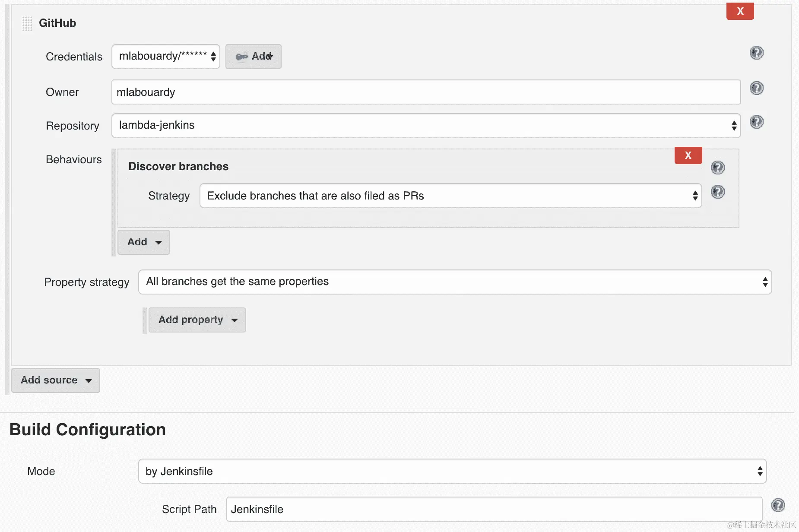Open the Credentials dropdown
Viewport: 799px width, 532px height.
[x=166, y=57]
